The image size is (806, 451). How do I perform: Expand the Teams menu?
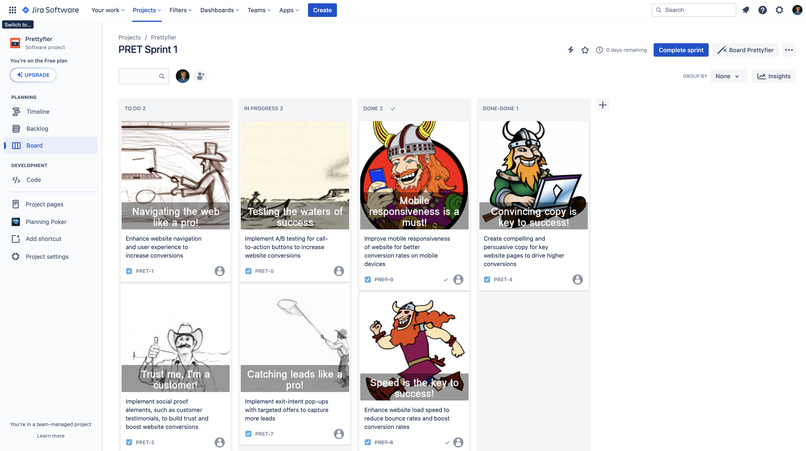tap(259, 10)
